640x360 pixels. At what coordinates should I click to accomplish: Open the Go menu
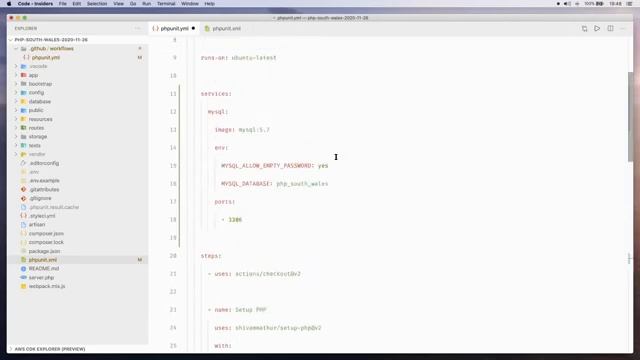click(x=133, y=4)
